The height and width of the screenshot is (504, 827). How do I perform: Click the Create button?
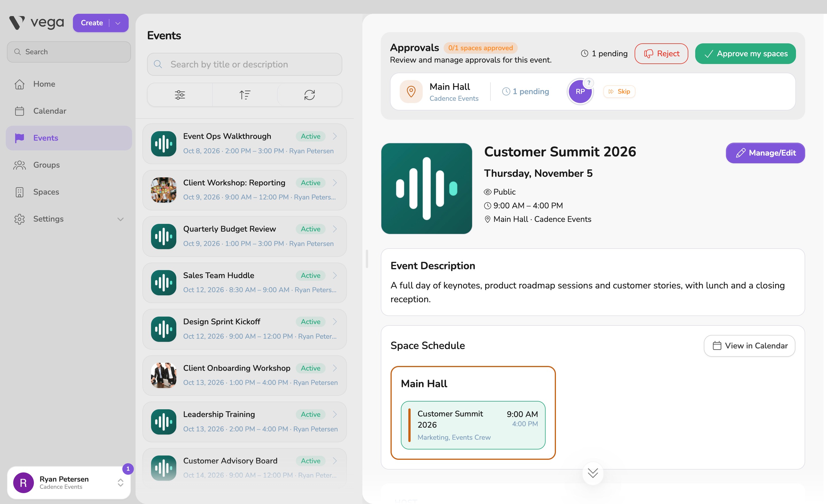click(x=92, y=23)
